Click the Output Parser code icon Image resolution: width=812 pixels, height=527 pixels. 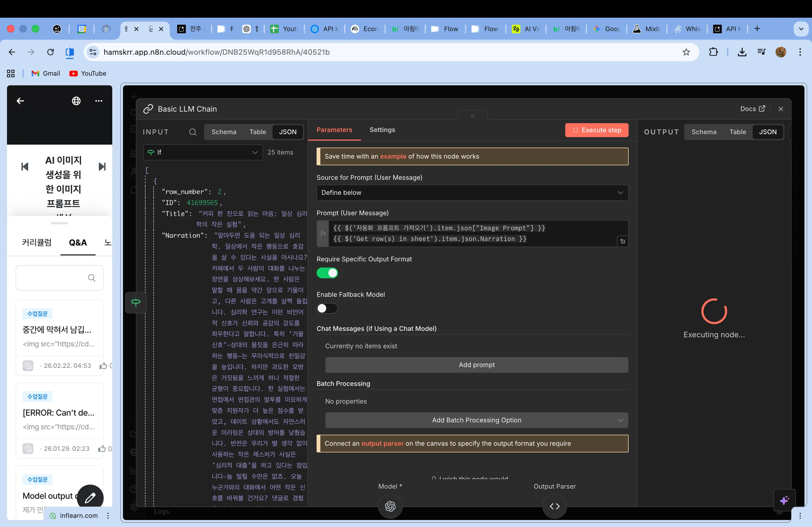tap(554, 506)
